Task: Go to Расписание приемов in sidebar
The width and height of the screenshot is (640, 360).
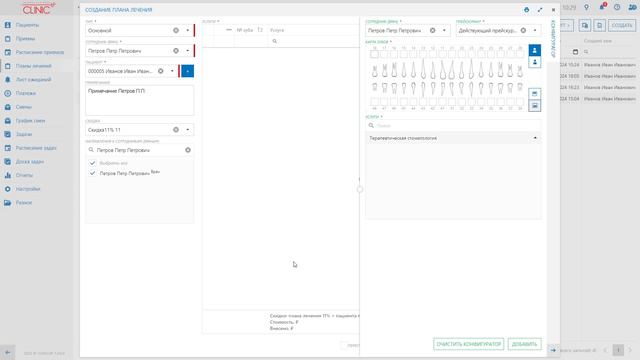Action: pos(40,52)
